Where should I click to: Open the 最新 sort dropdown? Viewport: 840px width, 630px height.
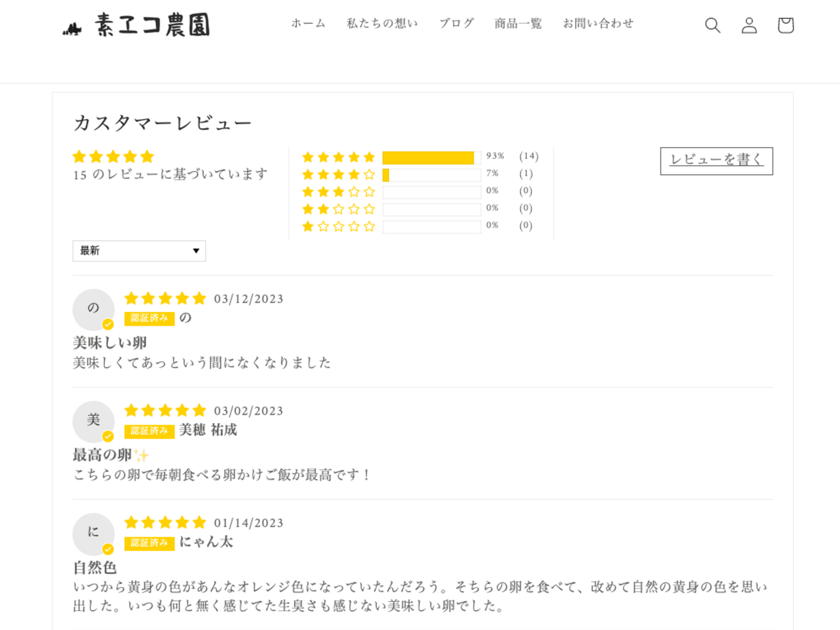(139, 251)
